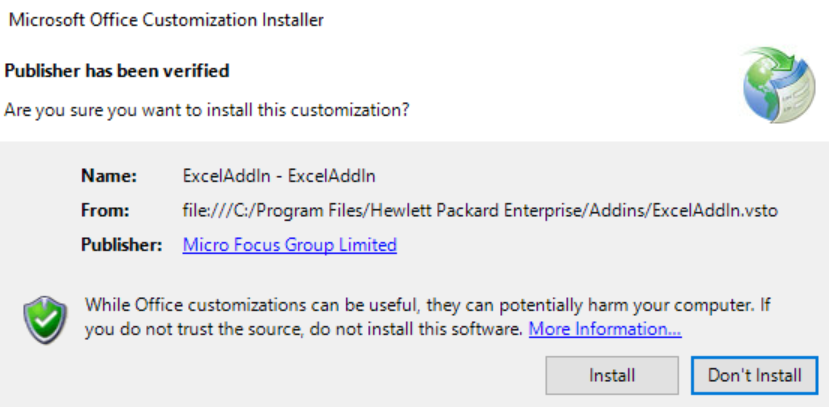Click the Hewlett Packard Enterprise path segment
The height and width of the screenshot is (407, 829).
coord(435,210)
